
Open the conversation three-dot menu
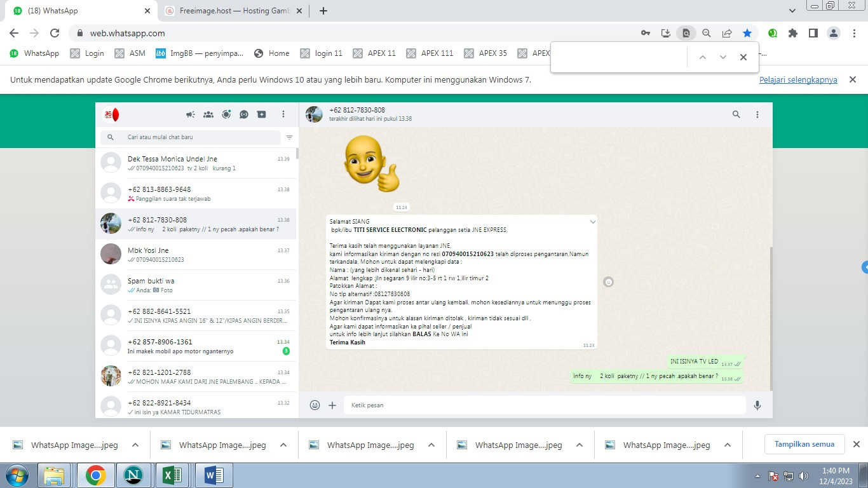point(757,115)
